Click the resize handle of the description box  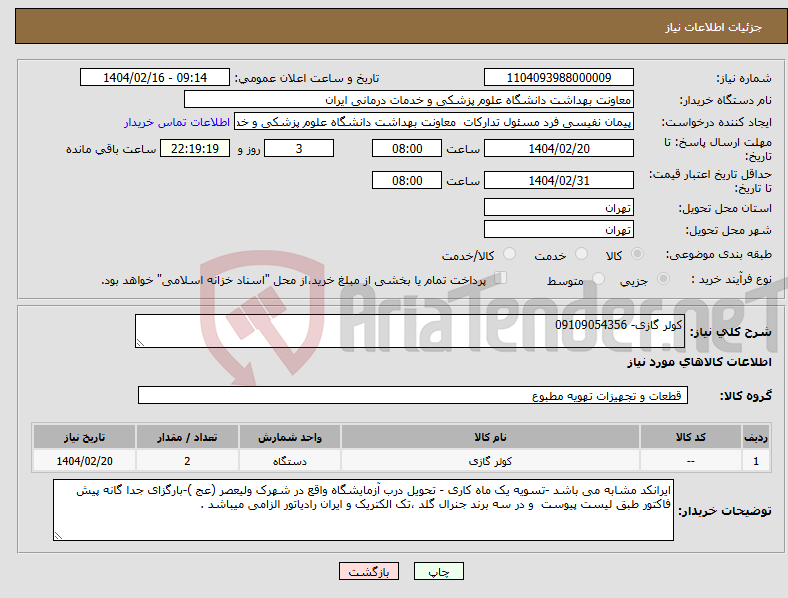(x=140, y=343)
